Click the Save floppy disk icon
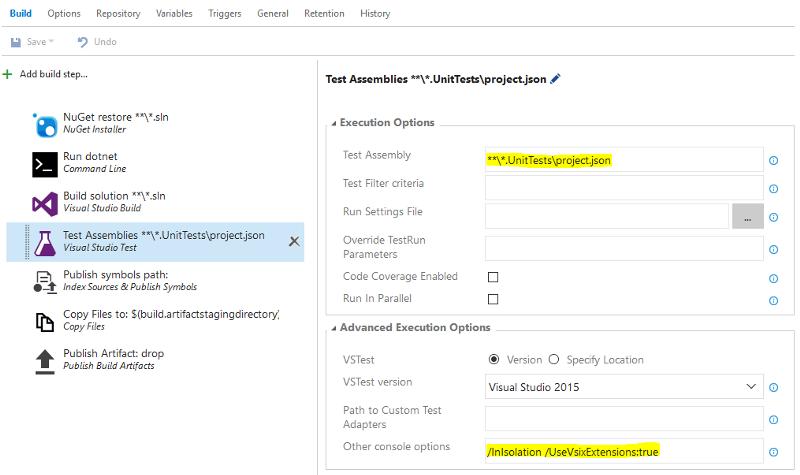This screenshot has width=800, height=475. point(16,42)
